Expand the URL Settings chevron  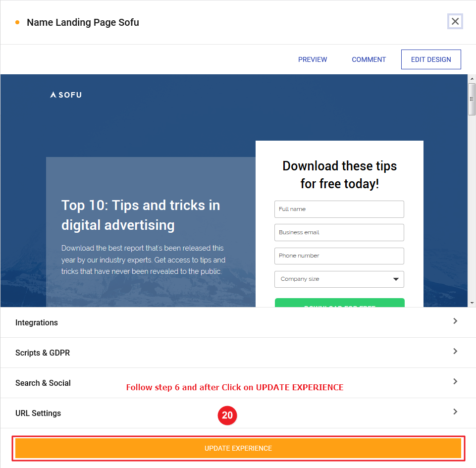coord(455,412)
